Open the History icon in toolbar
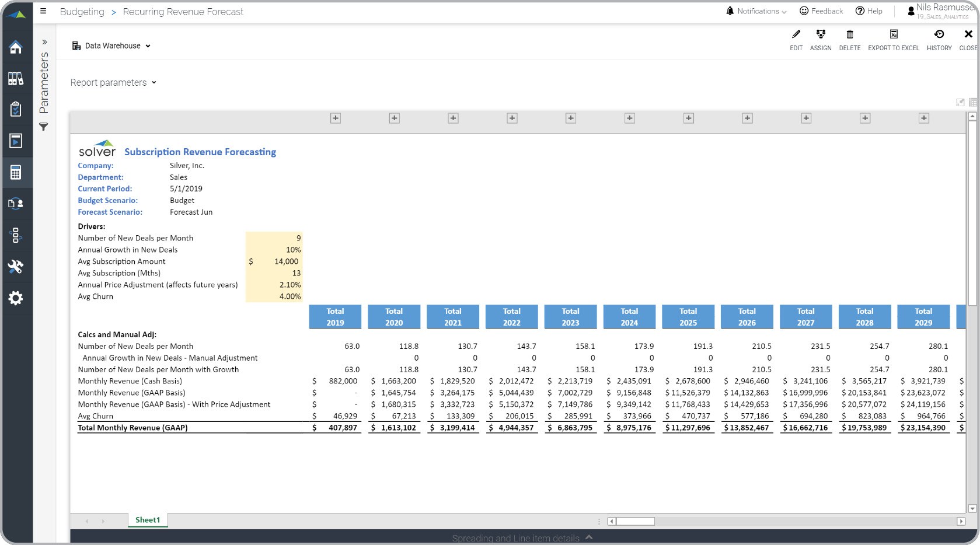 939,34
